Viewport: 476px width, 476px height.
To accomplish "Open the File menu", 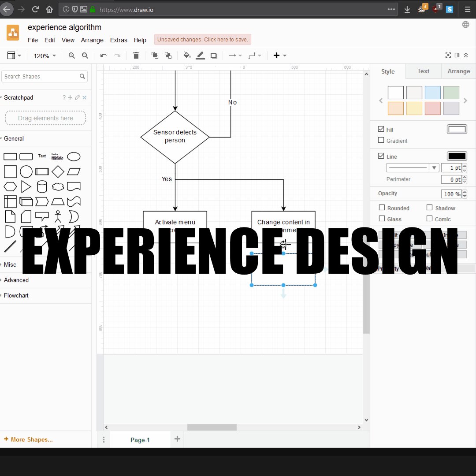I will pos(33,40).
